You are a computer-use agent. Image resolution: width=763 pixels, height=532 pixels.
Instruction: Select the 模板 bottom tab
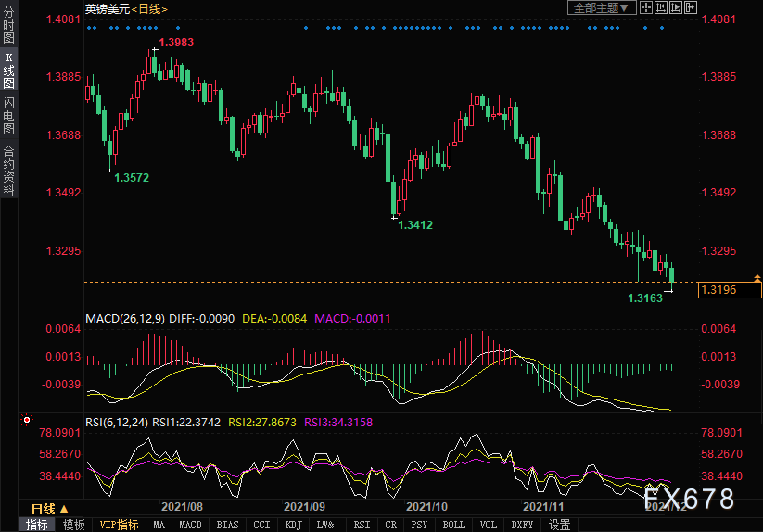(x=73, y=525)
